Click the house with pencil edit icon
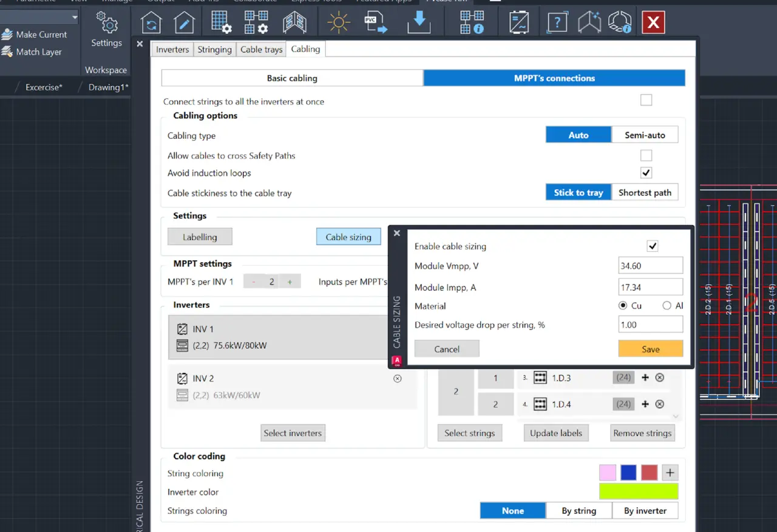Image resolution: width=777 pixels, height=532 pixels. click(x=184, y=23)
